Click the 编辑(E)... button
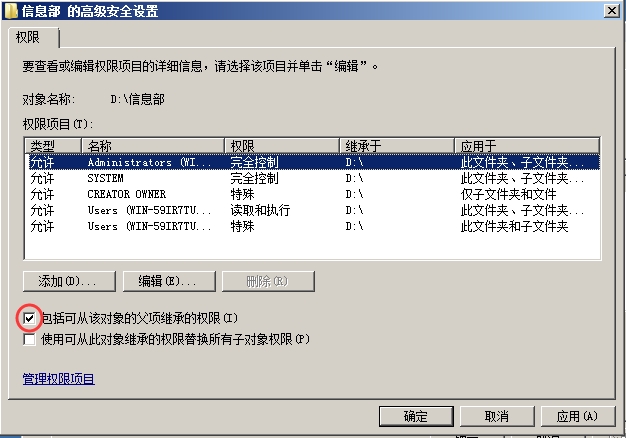 click(169, 281)
